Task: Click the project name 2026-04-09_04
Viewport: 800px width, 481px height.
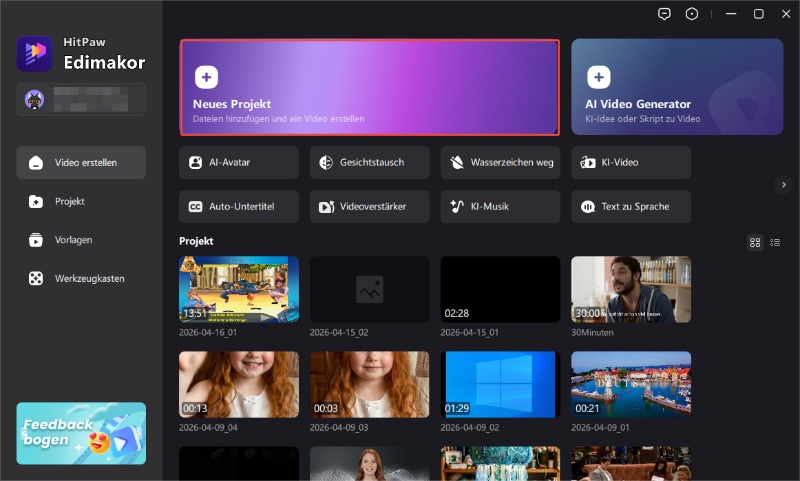Action: point(208,427)
